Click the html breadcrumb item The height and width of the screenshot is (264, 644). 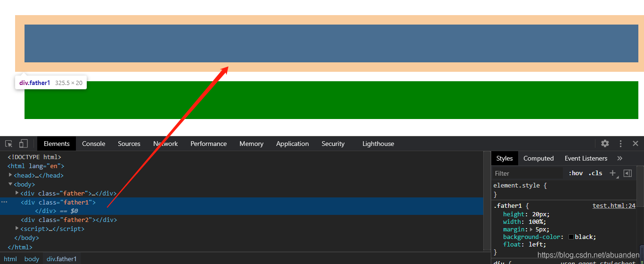(x=10, y=259)
